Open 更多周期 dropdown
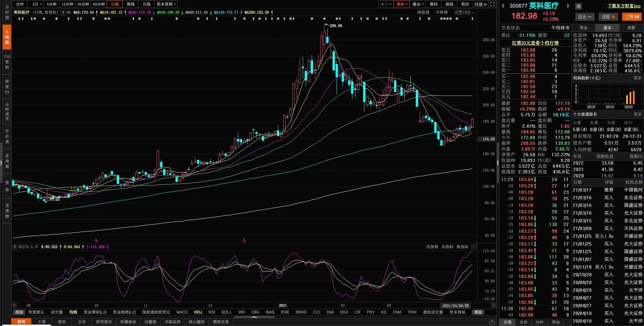 tap(166, 4)
